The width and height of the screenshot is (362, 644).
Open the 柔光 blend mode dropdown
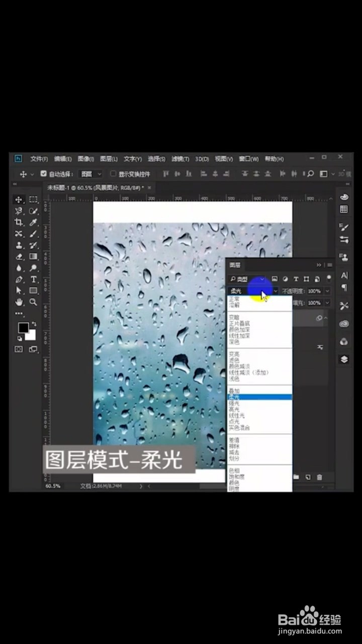pyautogui.click(x=253, y=291)
